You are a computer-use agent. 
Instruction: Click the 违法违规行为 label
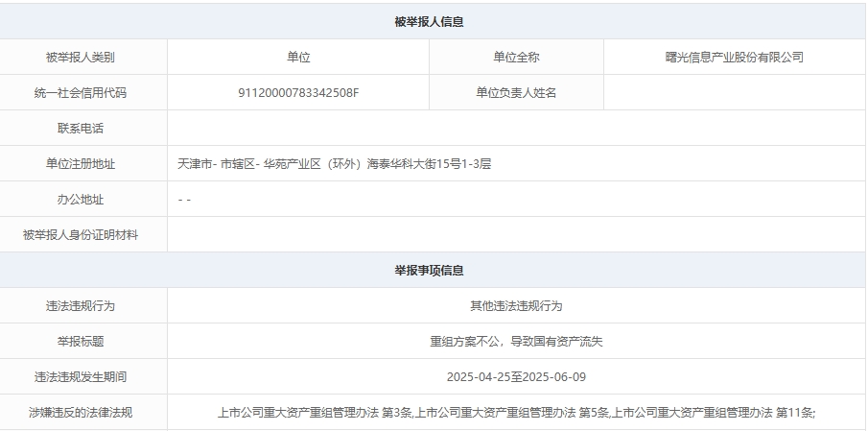(81, 306)
